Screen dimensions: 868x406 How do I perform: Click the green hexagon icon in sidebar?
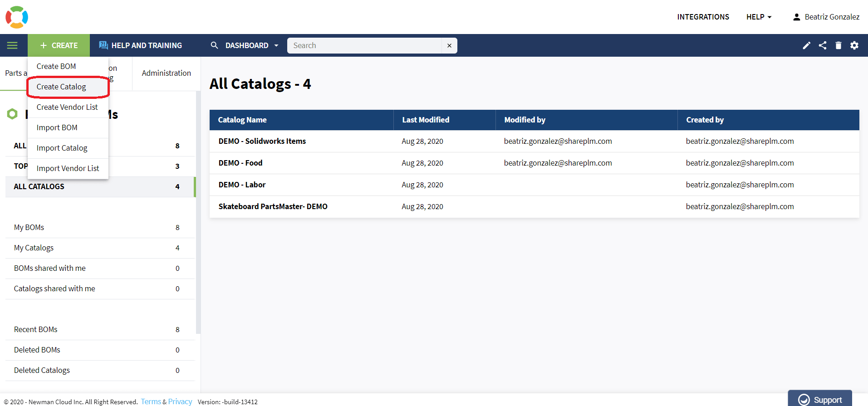pyautogui.click(x=12, y=114)
